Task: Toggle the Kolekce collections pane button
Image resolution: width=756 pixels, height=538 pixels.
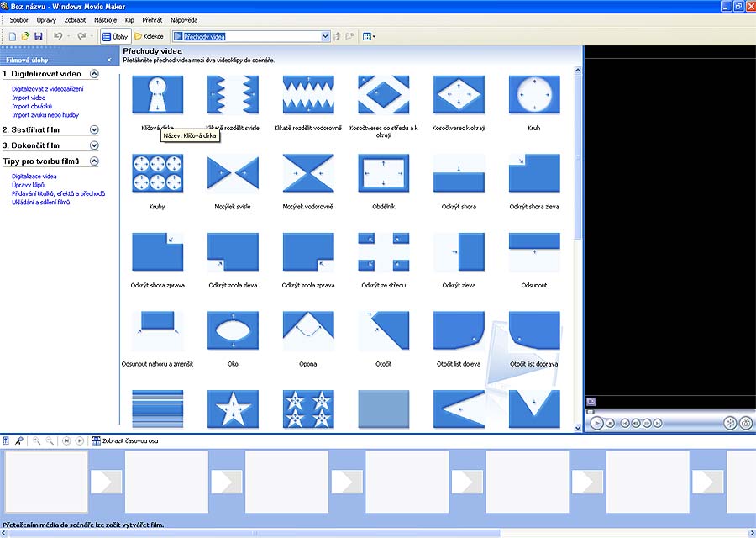Action: [149, 36]
